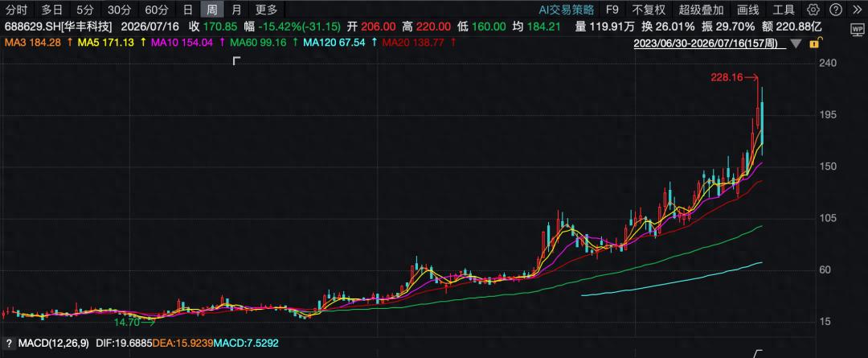Open chart settings gear icon
This screenshot has height=358, width=868.
pos(813,10)
